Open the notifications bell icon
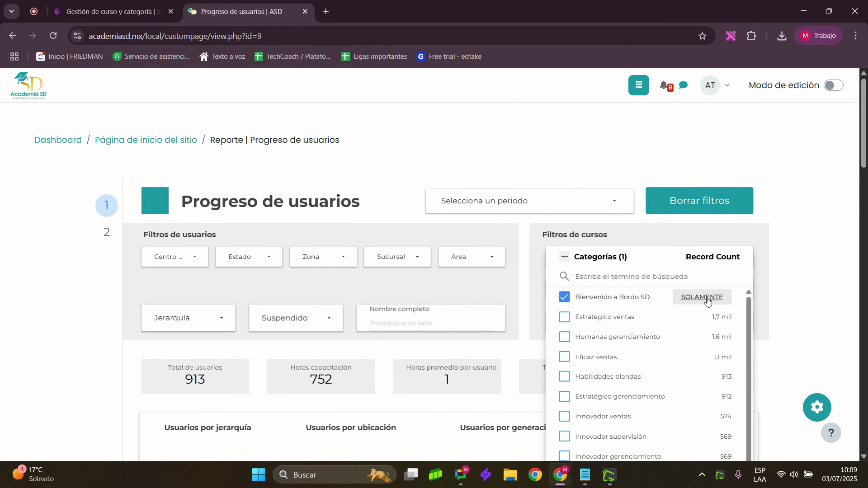Image resolution: width=868 pixels, height=488 pixels. pyautogui.click(x=664, y=85)
